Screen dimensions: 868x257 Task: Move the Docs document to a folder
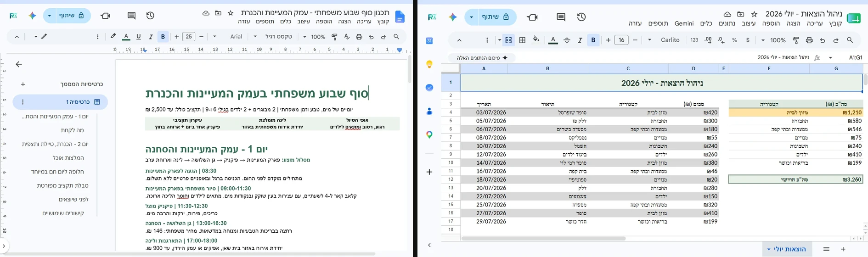pos(218,13)
